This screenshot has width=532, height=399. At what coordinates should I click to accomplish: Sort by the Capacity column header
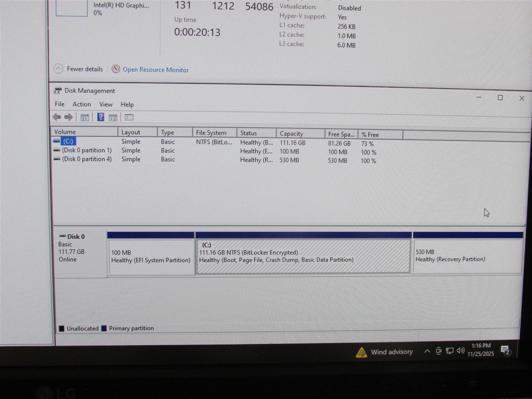(x=301, y=134)
